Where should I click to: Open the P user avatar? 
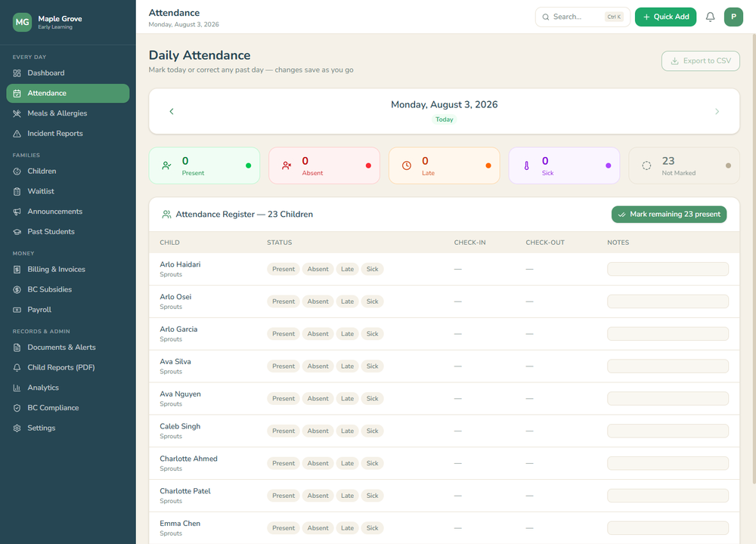[x=733, y=17]
